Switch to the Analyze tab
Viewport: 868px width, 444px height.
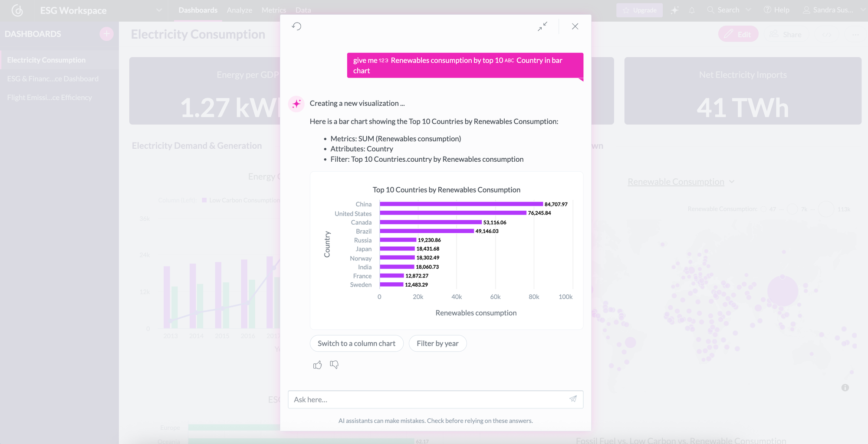pyautogui.click(x=239, y=10)
